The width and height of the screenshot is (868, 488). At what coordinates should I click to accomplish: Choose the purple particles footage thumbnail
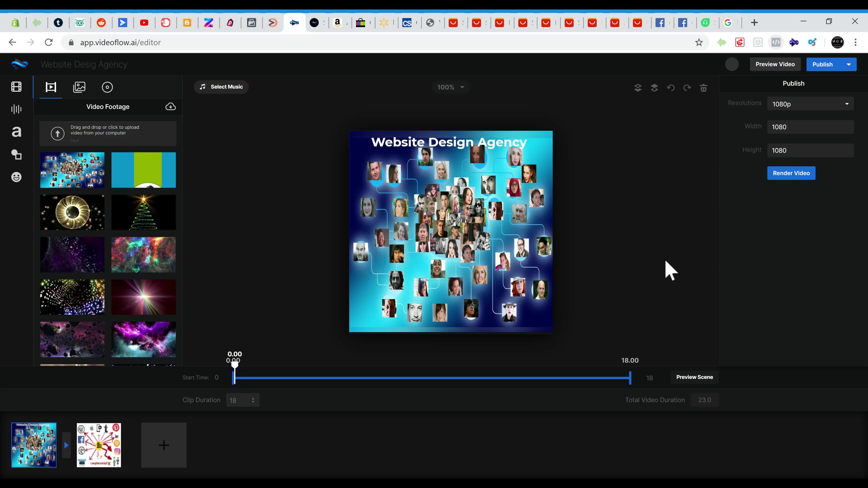point(72,255)
